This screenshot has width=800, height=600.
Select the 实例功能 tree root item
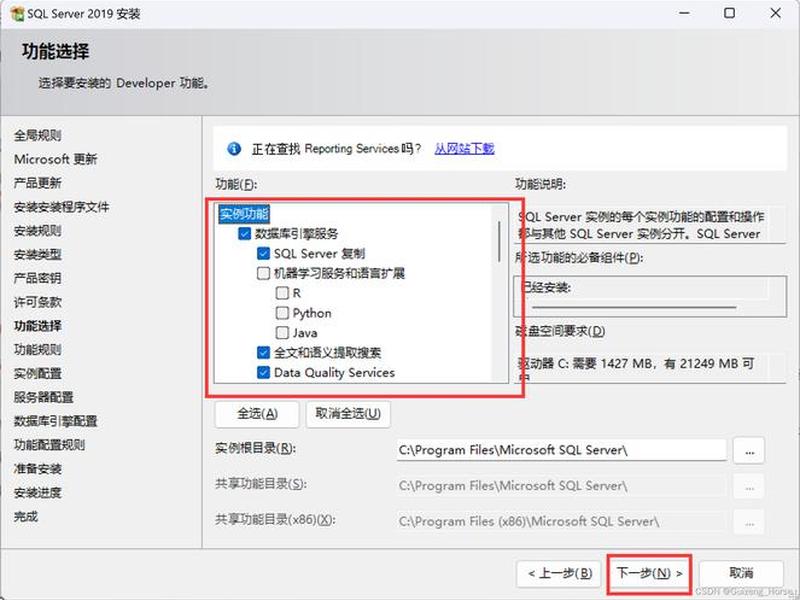244,214
